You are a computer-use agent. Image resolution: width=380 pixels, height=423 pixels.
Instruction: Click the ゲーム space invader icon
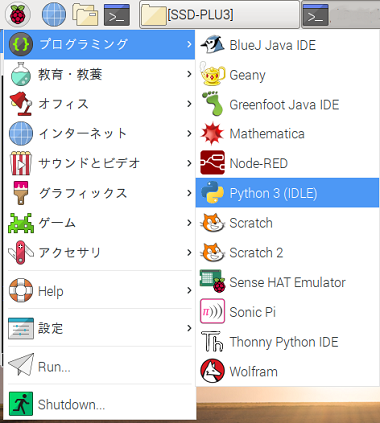[x=21, y=223]
